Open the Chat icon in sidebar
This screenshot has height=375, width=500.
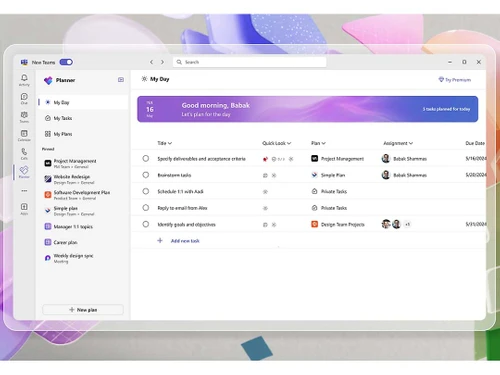pos(24,97)
